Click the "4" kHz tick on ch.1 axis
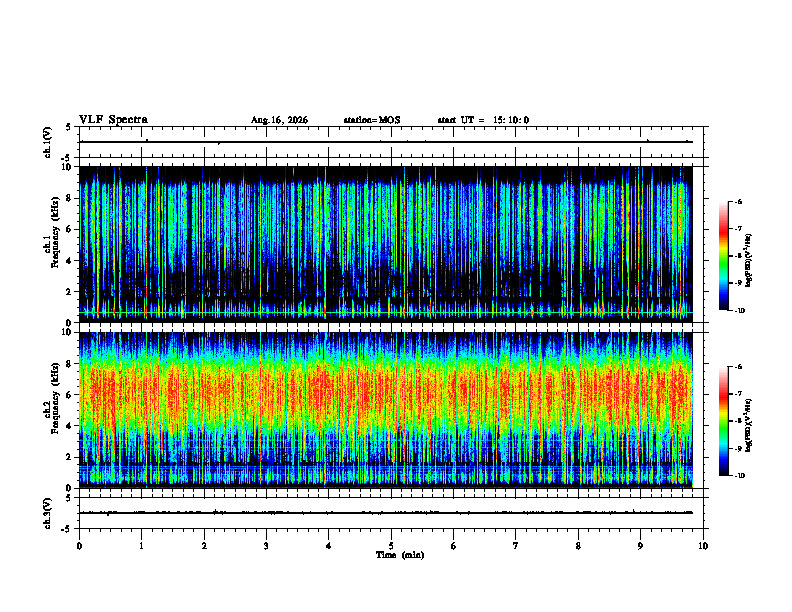Image resolution: width=792 pixels, height=612 pixels. coord(70,261)
